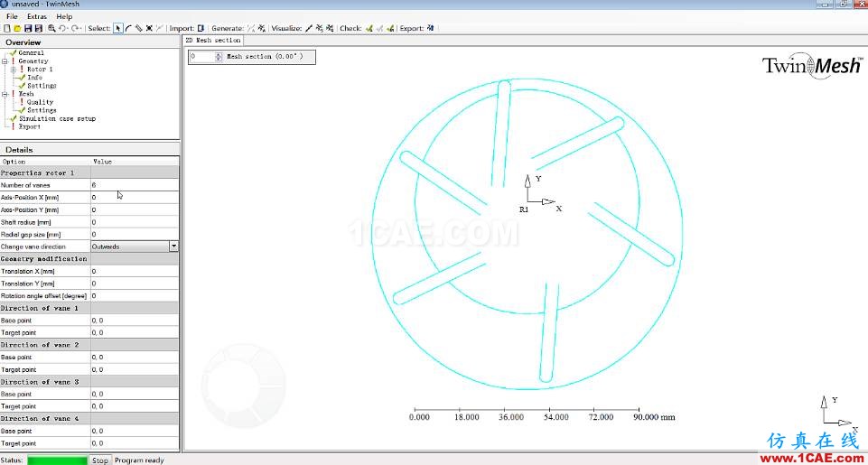Edit the Translation X value
Image resolution: width=868 pixels, height=465 pixels.
click(135, 271)
